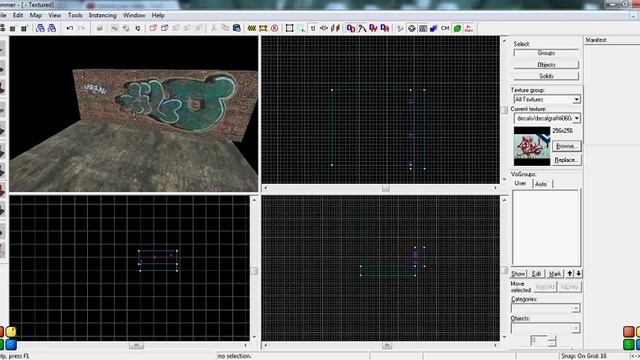Click the graffiti texture preview thumbnail
The width and height of the screenshot is (640, 360).
[x=532, y=146]
